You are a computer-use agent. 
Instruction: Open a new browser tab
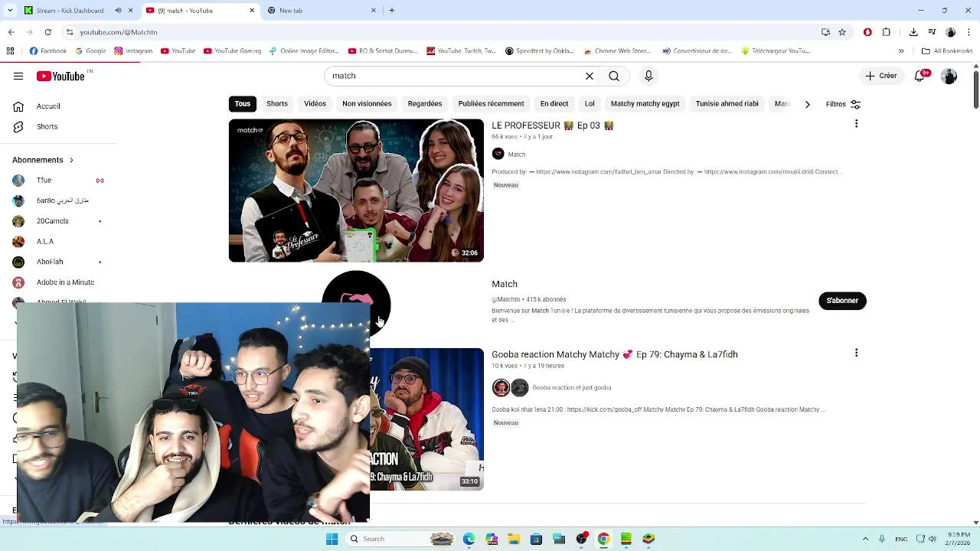392,11
